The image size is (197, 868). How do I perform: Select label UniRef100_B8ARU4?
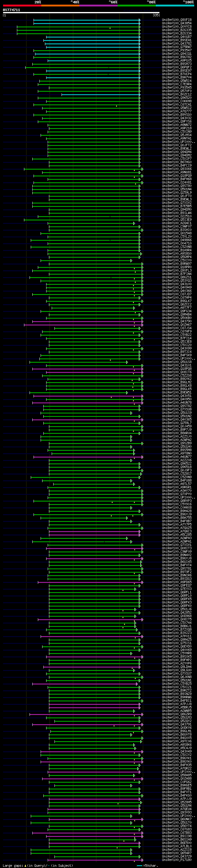[x=177, y=433]
